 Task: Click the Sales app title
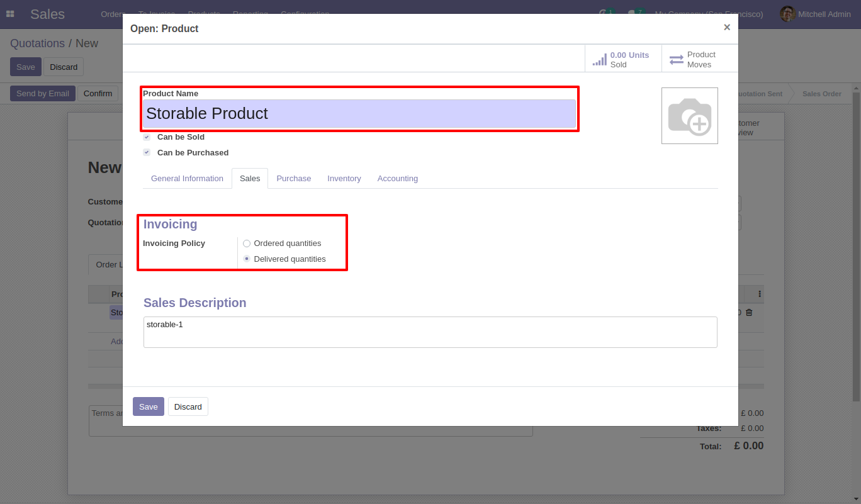pyautogui.click(x=47, y=14)
